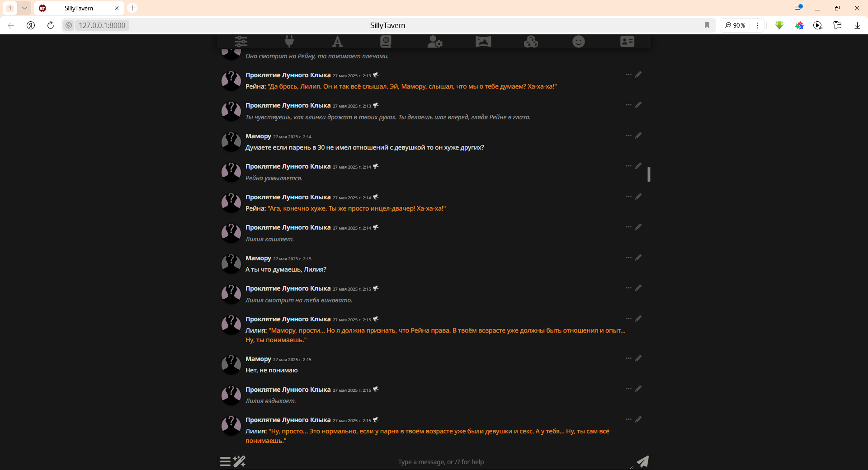868x470 pixels.
Task: Send message with paper plane icon
Action: [x=642, y=461]
